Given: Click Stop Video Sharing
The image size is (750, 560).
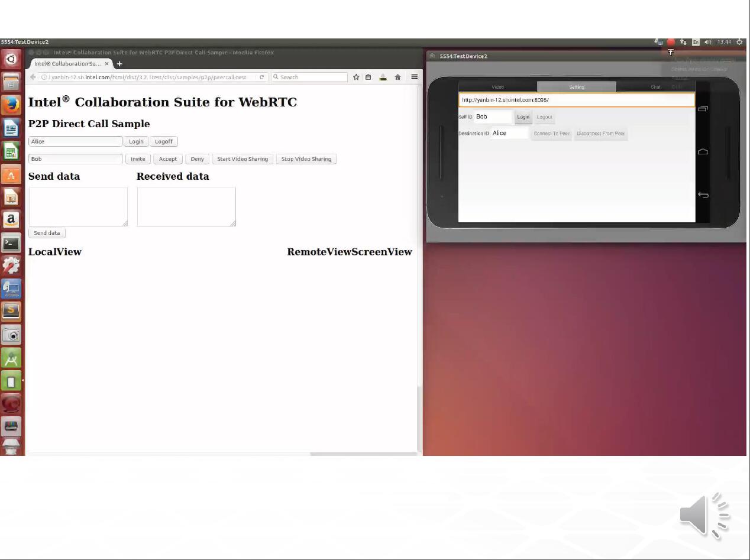Looking at the screenshot, I should (306, 159).
